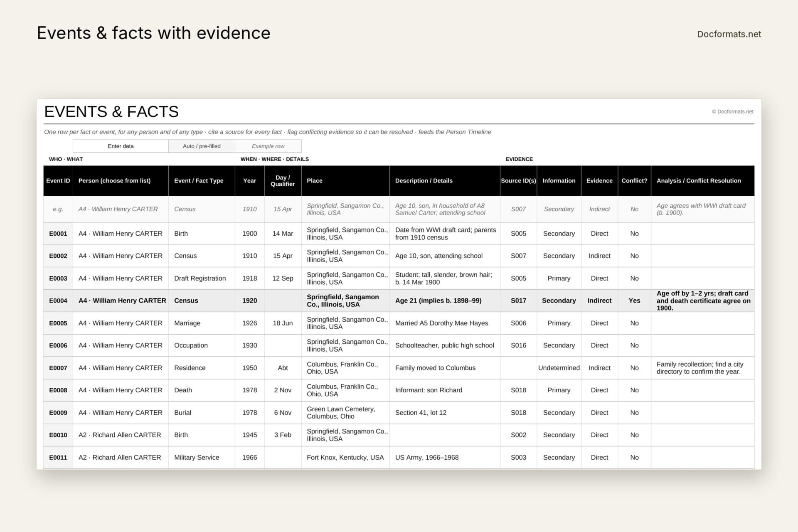
Task: Click 'Age 21 (implies b. 1898–99)' cell
Action: (x=445, y=300)
